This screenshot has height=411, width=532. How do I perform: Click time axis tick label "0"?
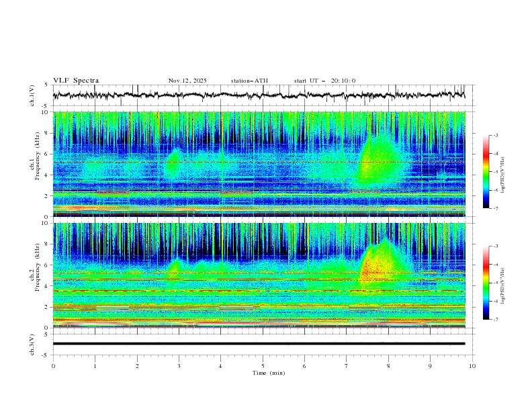pyautogui.click(x=53, y=366)
